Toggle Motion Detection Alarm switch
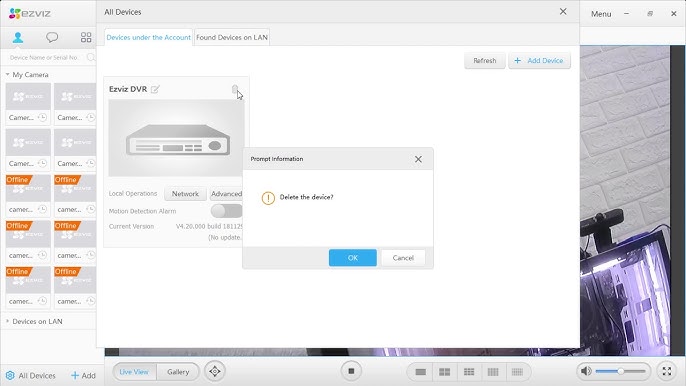The width and height of the screenshot is (686, 386). click(x=226, y=211)
